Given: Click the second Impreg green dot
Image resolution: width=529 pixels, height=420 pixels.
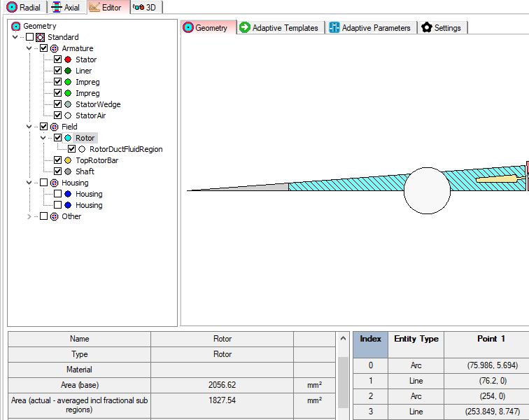Looking at the screenshot, I should (68, 93).
